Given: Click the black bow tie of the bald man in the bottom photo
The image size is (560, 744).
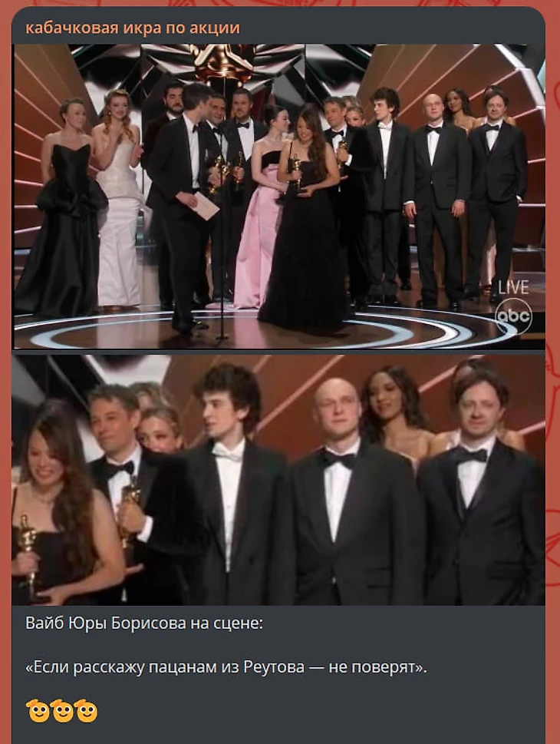Looking at the screenshot, I should (339, 459).
